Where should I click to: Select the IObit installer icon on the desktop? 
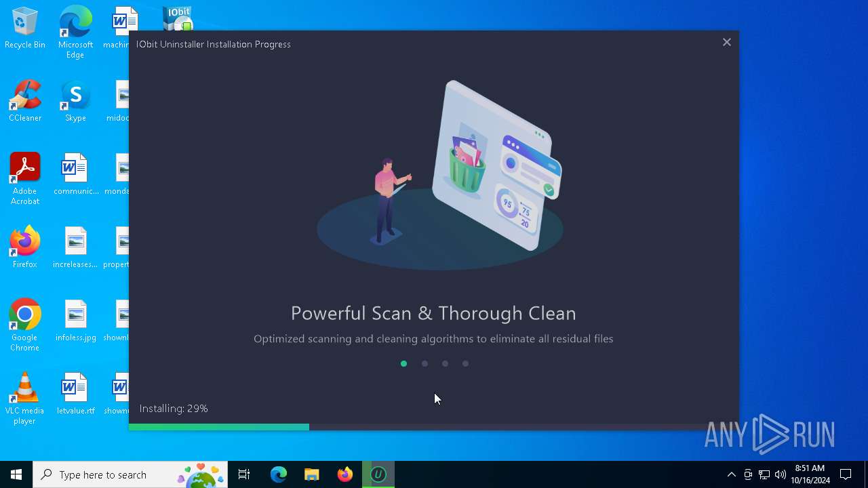pyautogui.click(x=178, y=19)
